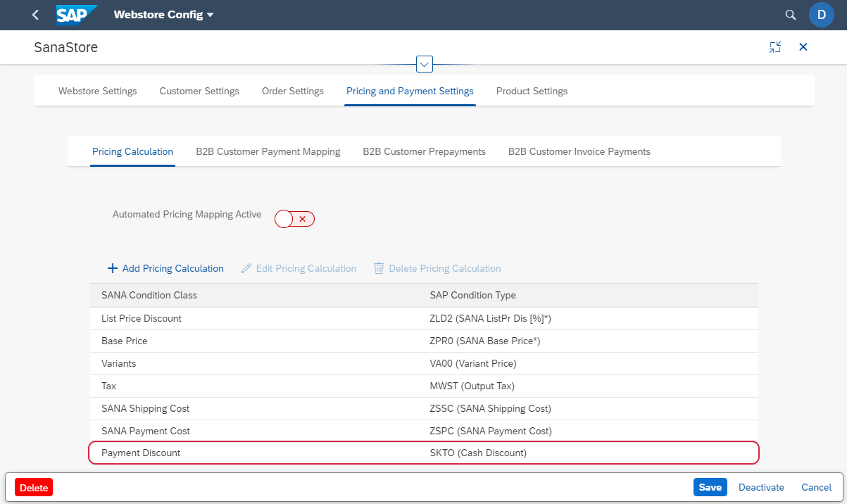Click the ZLD2 (SANA ListPr Dis [%]*) cell

(490, 319)
